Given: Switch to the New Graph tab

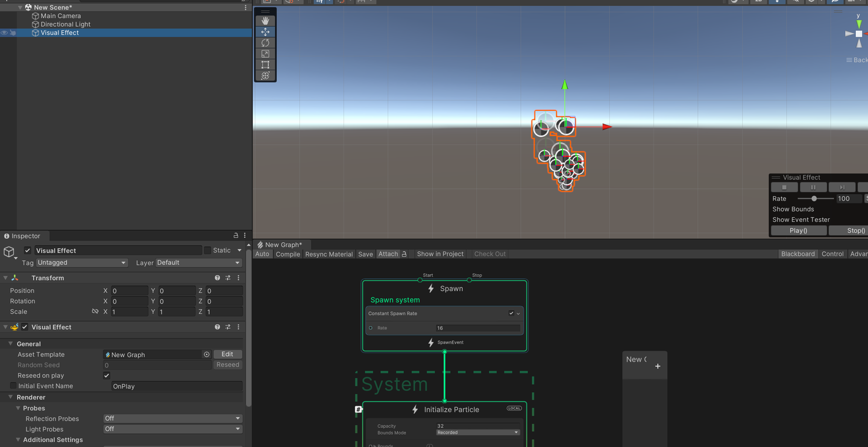Looking at the screenshot, I should [x=281, y=245].
